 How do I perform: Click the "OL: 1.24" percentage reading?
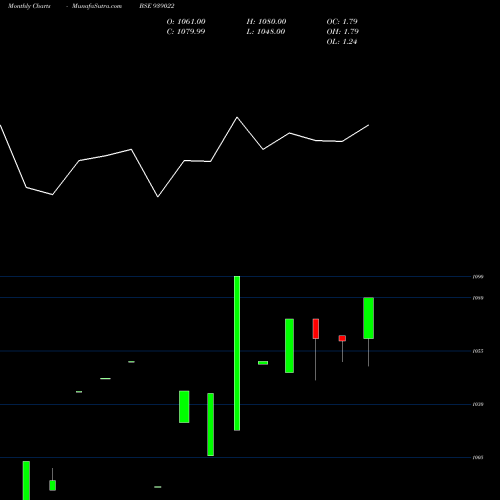coord(342,42)
